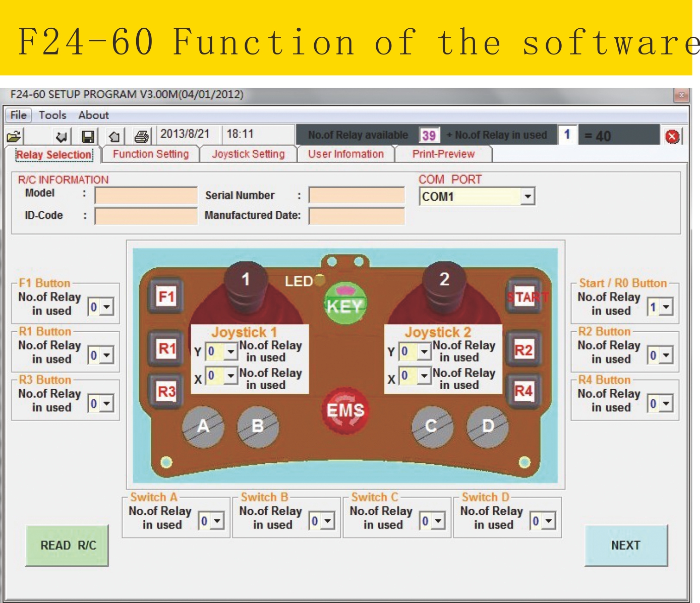Click the R1 button on remote diagram
700x603 pixels.
pyautogui.click(x=167, y=348)
